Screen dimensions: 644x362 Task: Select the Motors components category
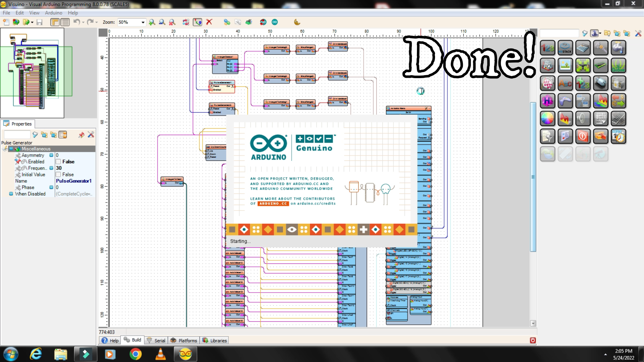tap(600, 83)
